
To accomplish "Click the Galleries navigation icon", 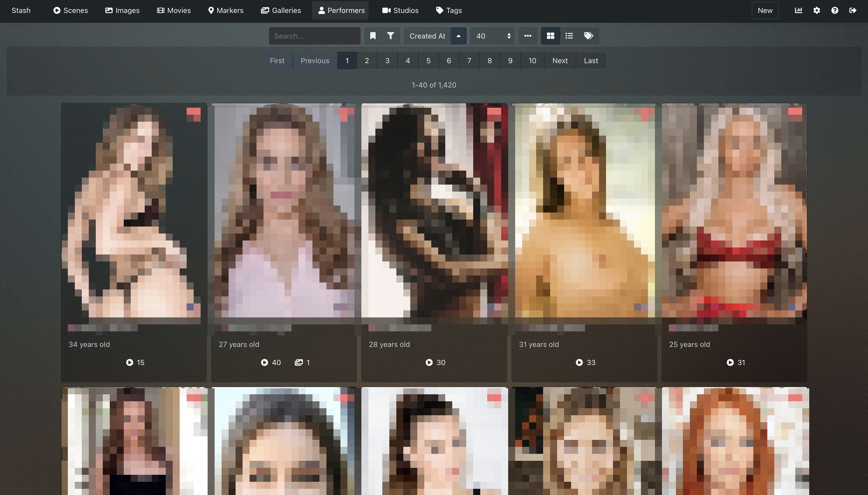I will tap(265, 10).
